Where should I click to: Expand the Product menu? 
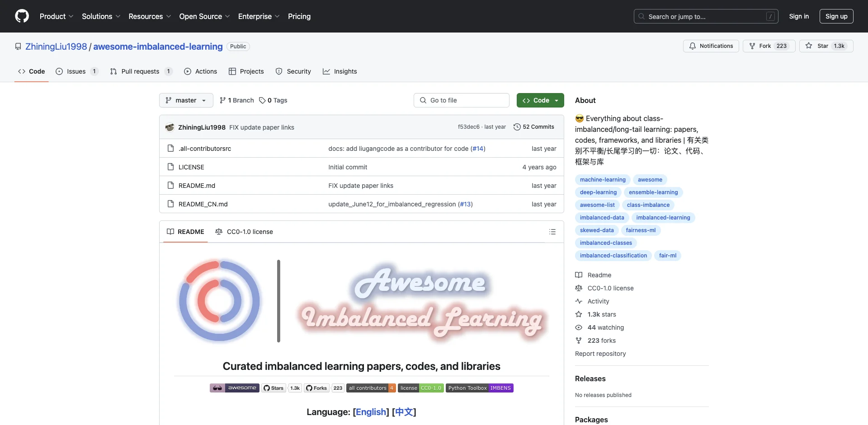(x=57, y=16)
